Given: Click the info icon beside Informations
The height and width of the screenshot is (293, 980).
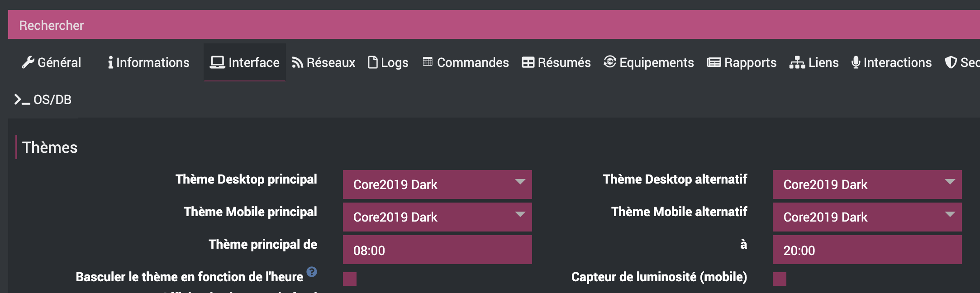Looking at the screenshot, I should click(110, 62).
